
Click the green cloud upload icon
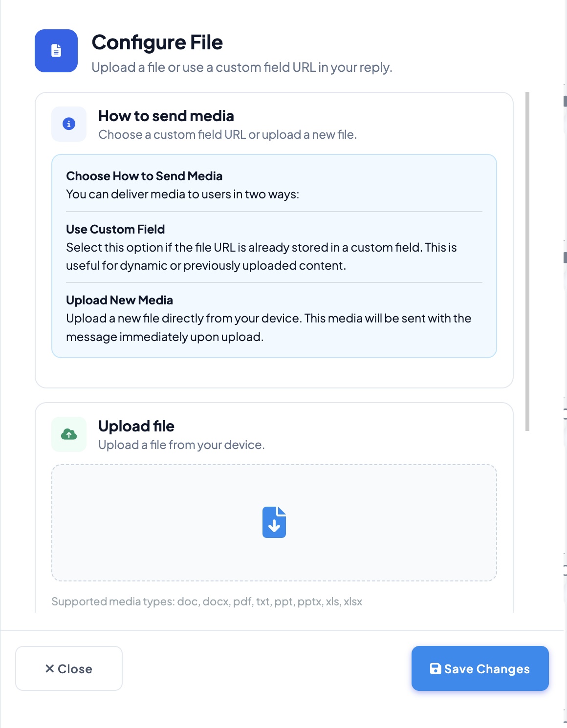[x=69, y=434]
